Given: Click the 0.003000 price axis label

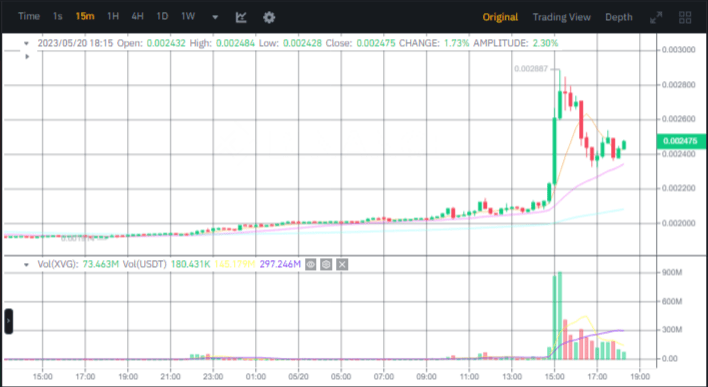Looking at the screenshot, I should [678, 50].
